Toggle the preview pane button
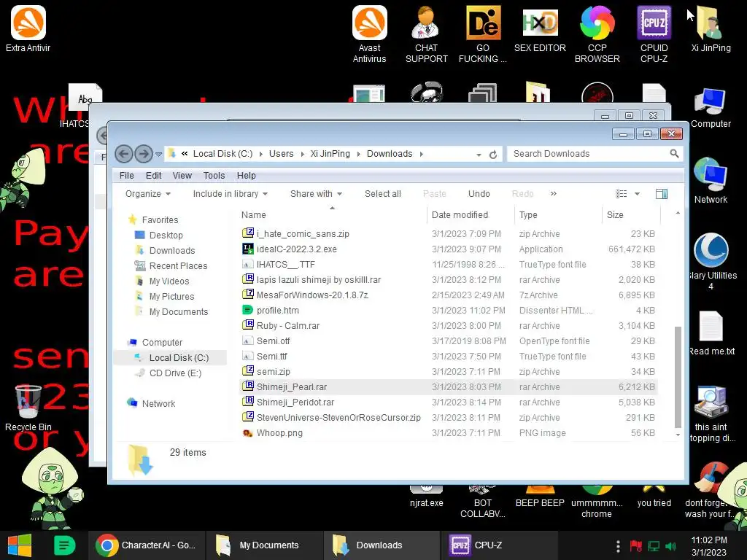 point(661,193)
